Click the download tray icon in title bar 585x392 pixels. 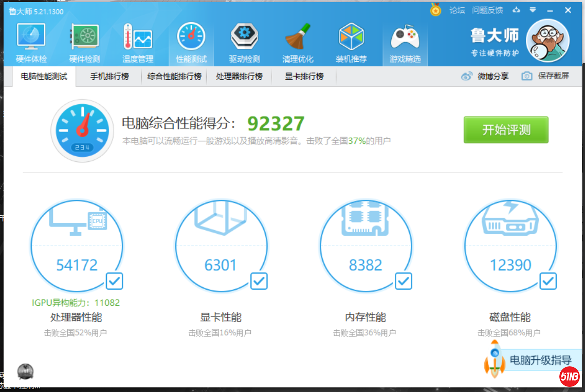[x=517, y=10]
